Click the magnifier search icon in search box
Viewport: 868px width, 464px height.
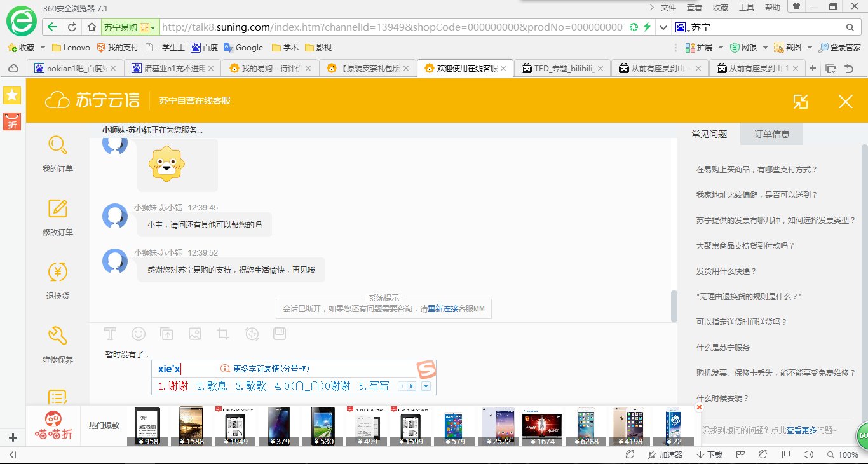(x=850, y=27)
